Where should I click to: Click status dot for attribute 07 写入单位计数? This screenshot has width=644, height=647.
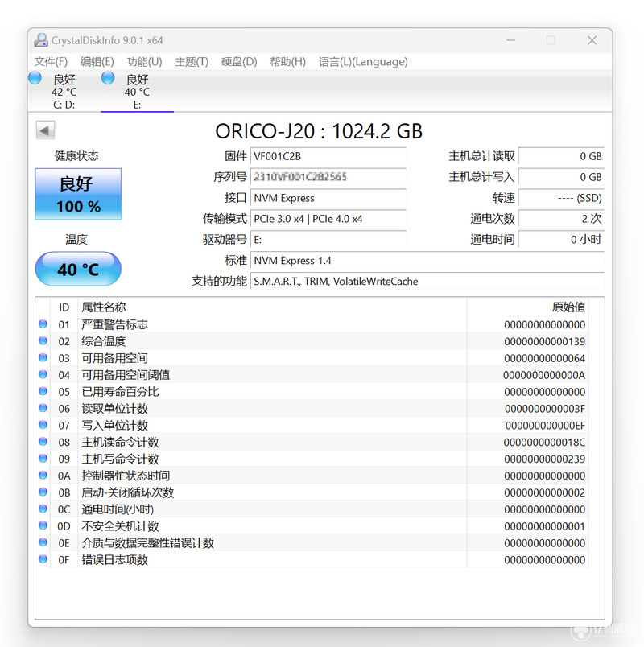(x=43, y=425)
